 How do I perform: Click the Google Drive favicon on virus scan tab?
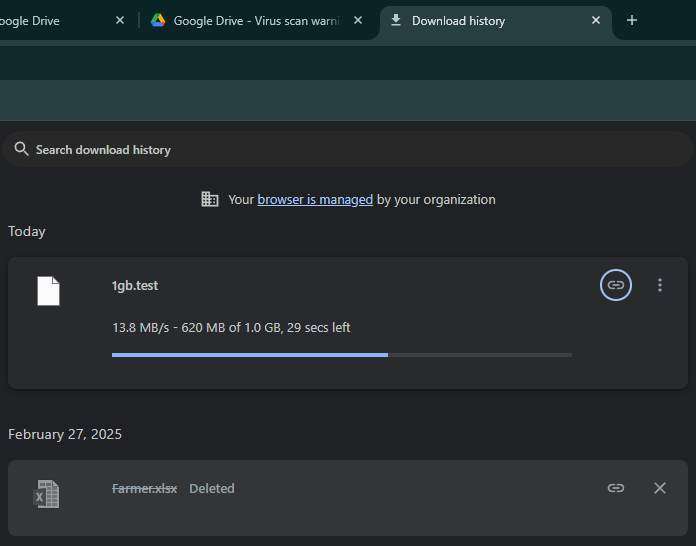(158, 20)
